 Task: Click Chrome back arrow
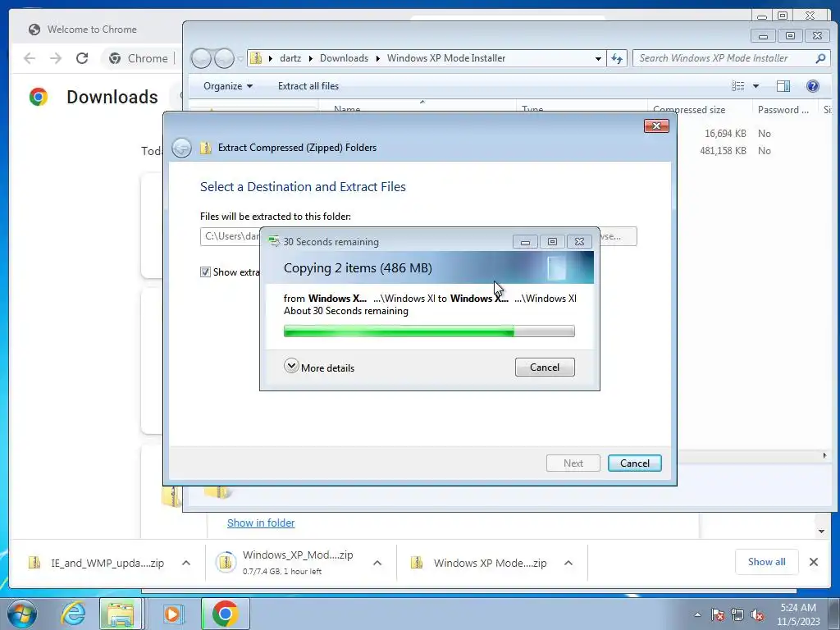click(30, 58)
